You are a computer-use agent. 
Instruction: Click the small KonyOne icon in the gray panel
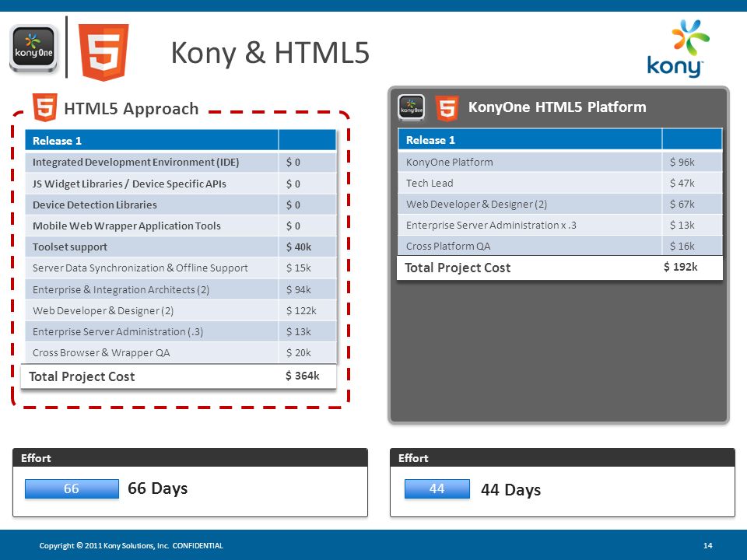pos(412,107)
